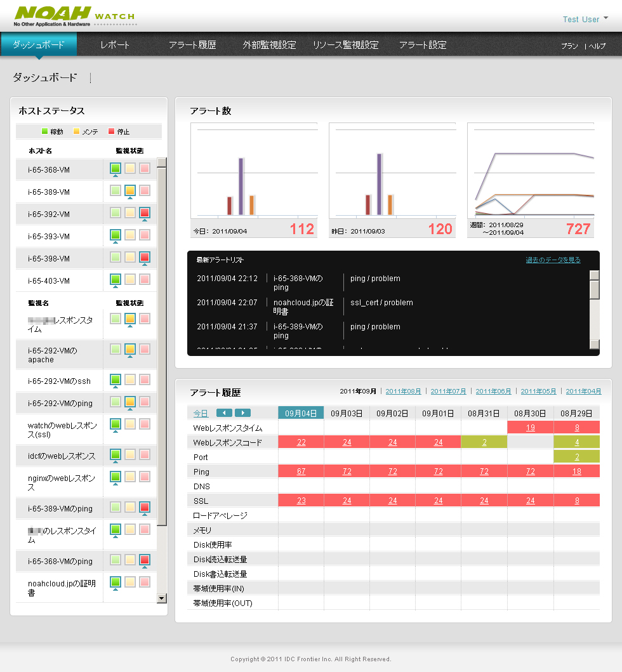The height and width of the screenshot is (672, 622).
Task: Set i-65-368-VM to stopped (red)
Action: point(145,168)
